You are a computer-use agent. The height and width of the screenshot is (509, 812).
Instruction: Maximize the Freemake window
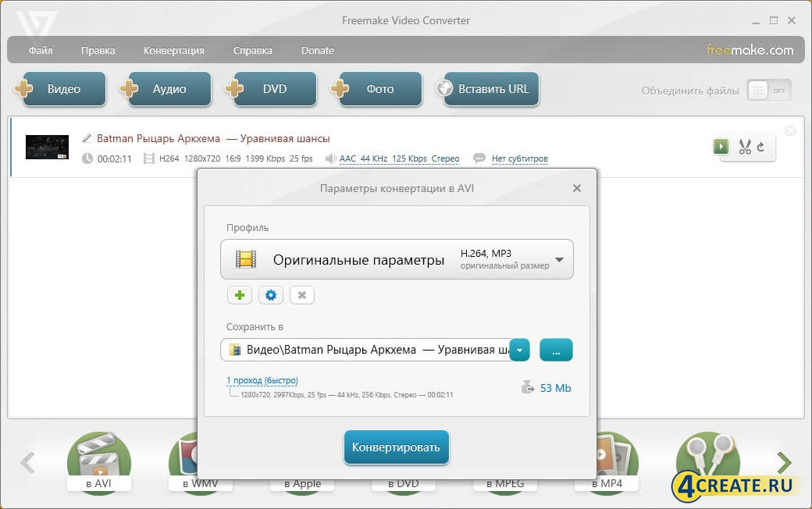click(774, 20)
